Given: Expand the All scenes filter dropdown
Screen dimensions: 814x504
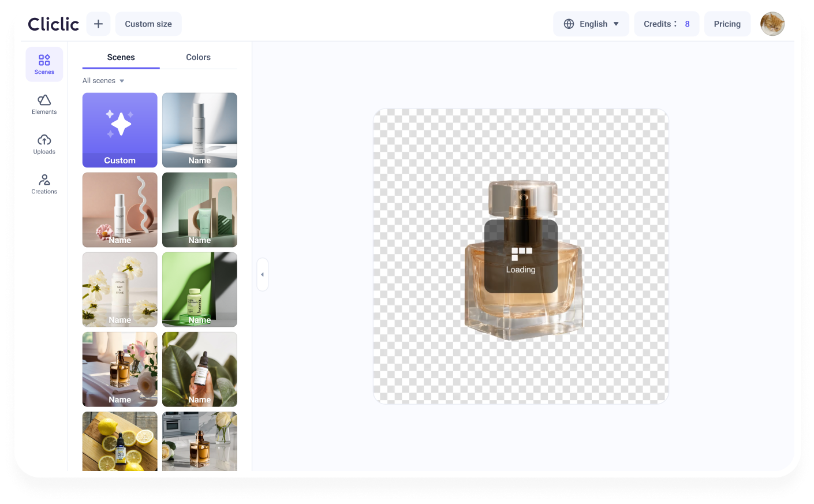Looking at the screenshot, I should click(x=104, y=81).
